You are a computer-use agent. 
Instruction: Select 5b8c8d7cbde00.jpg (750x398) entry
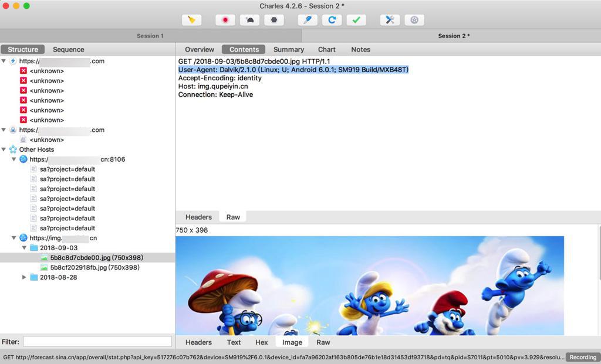(97, 257)
